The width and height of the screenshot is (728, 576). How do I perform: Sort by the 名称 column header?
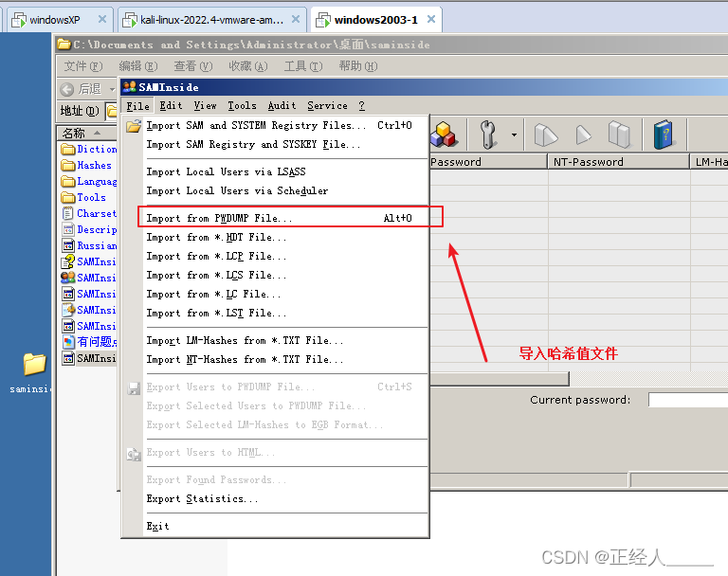click(87, 134)
